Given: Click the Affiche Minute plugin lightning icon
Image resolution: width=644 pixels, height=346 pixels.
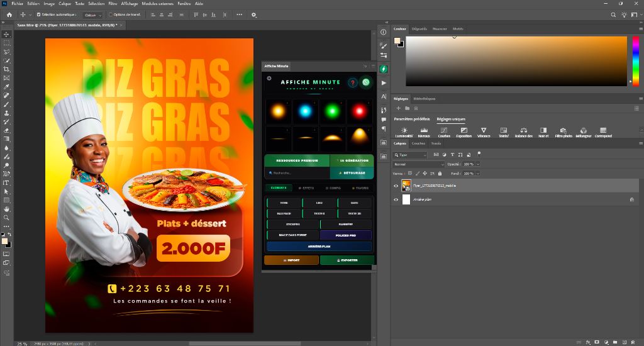Looking at the screenshot, I should coord(383,69).
